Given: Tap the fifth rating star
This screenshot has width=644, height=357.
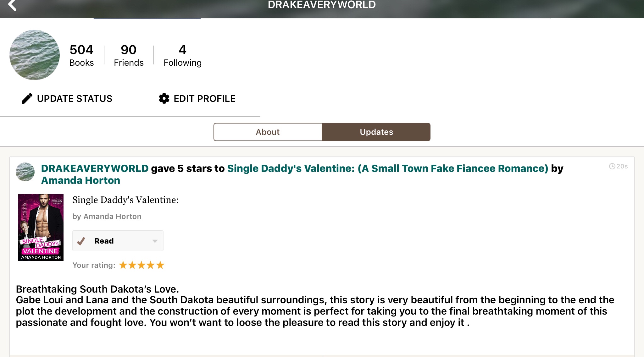Looking at the screenshot, I should point(160,265).
